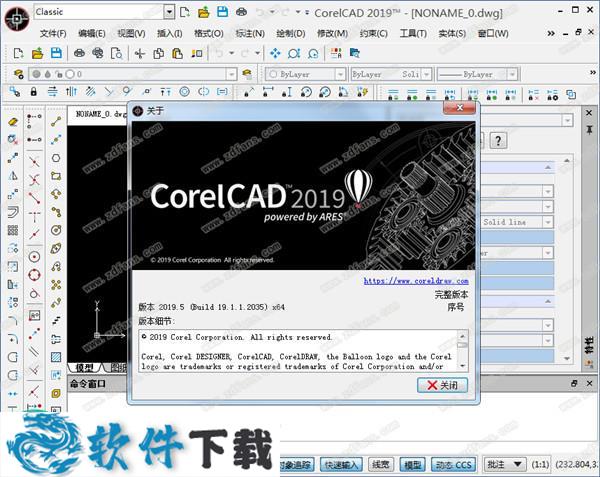This screenshot has height=477, width=600.
Task: Enable the Parallel entity snap icon
Action: coord(34,350)
